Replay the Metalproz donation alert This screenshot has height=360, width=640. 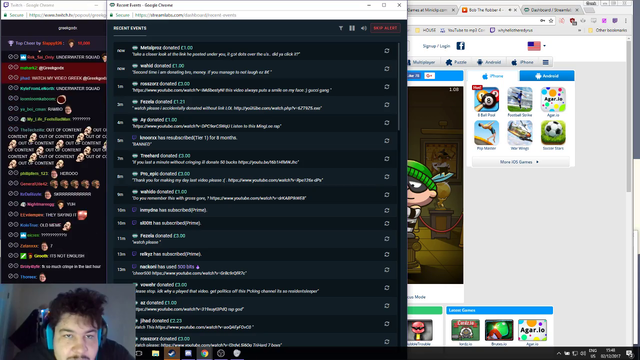point(387,51)
